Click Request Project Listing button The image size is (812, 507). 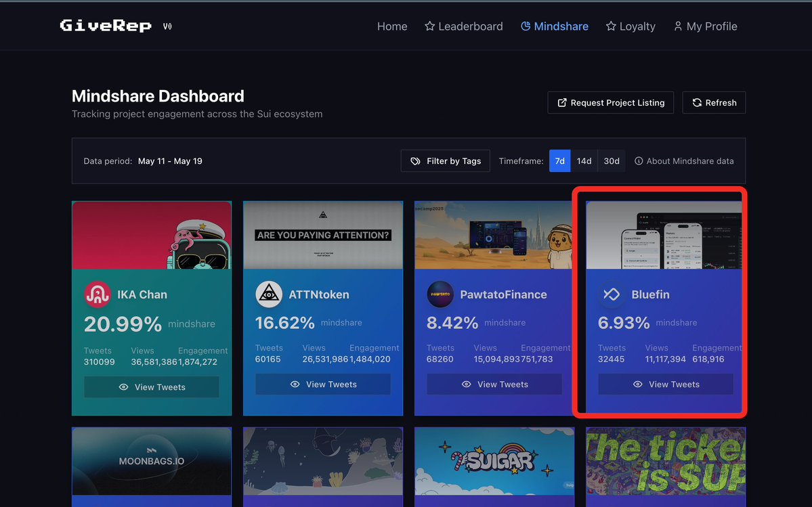(x=611, y=102)
